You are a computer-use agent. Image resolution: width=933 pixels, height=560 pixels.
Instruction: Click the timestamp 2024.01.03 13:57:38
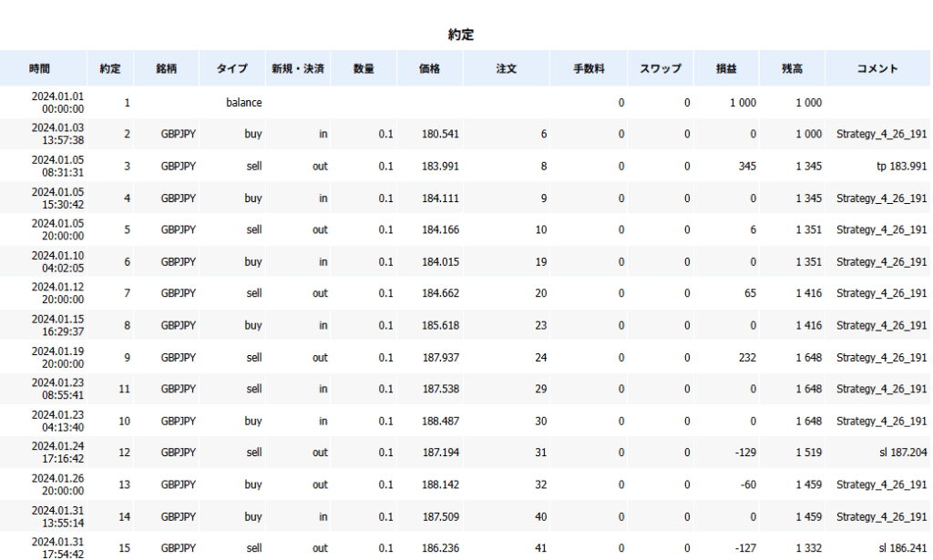pyautogui.click(x=57, y=135)
